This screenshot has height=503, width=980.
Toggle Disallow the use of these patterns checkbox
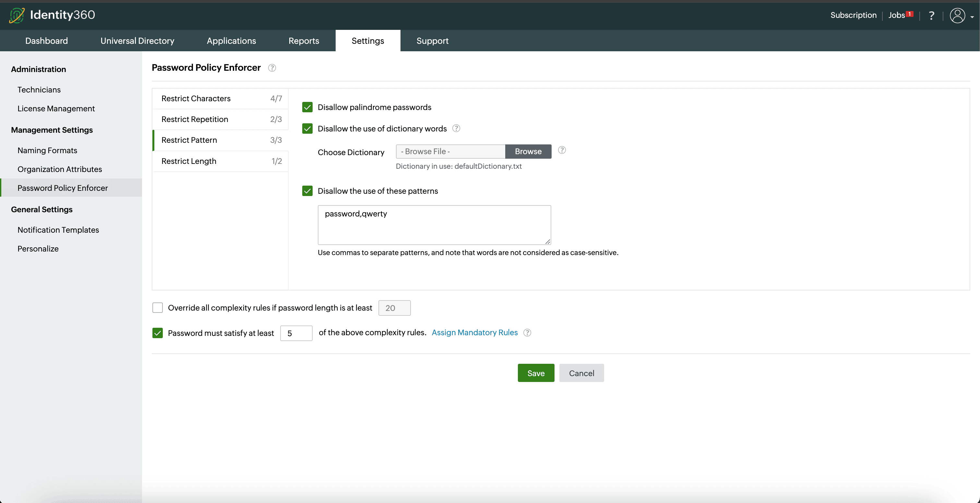[307, 191]
